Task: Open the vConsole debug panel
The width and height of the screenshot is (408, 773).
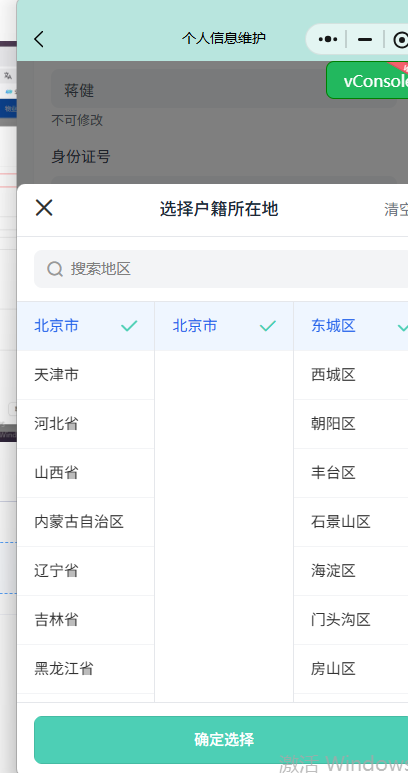Action: [367, 80]
